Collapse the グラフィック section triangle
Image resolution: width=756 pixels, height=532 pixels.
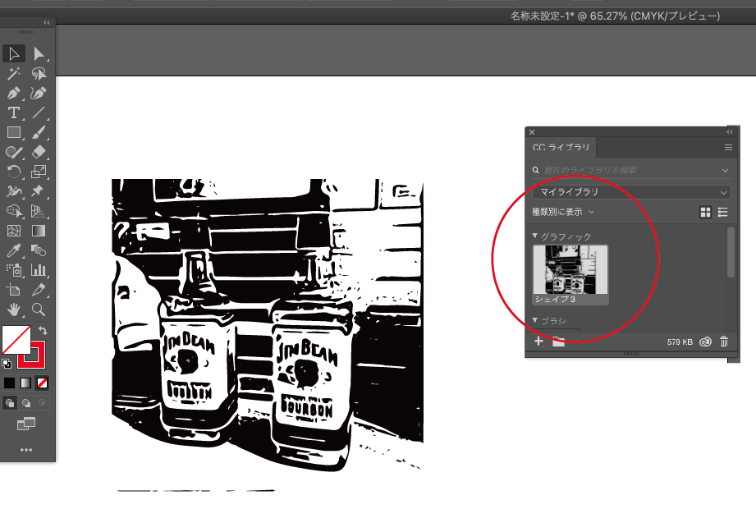(535, 236)
